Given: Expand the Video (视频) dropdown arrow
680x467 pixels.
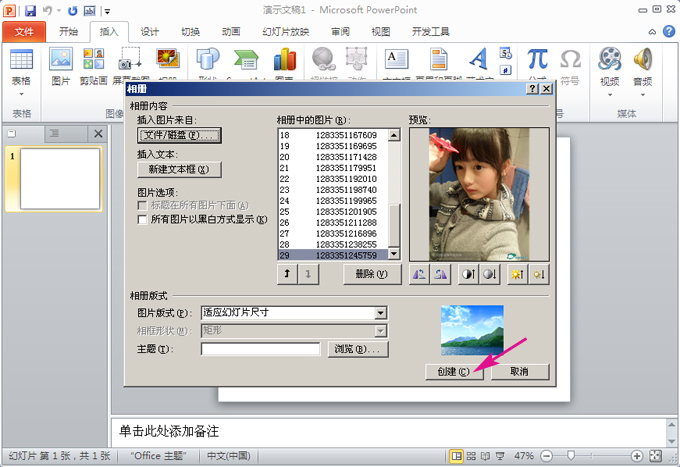Looking at the screenshot, I should coord(610,95).
